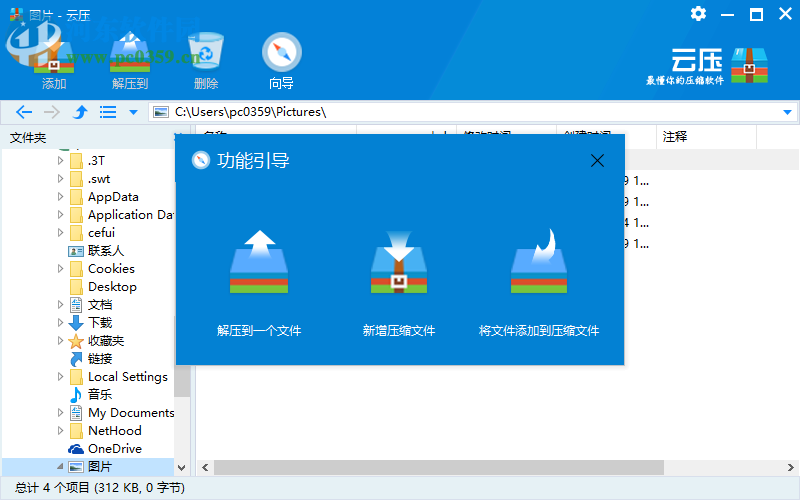Click the 收藏夹 star icon
The width and height of the screenshot is (800, 500).
click(x=76, y=341)
